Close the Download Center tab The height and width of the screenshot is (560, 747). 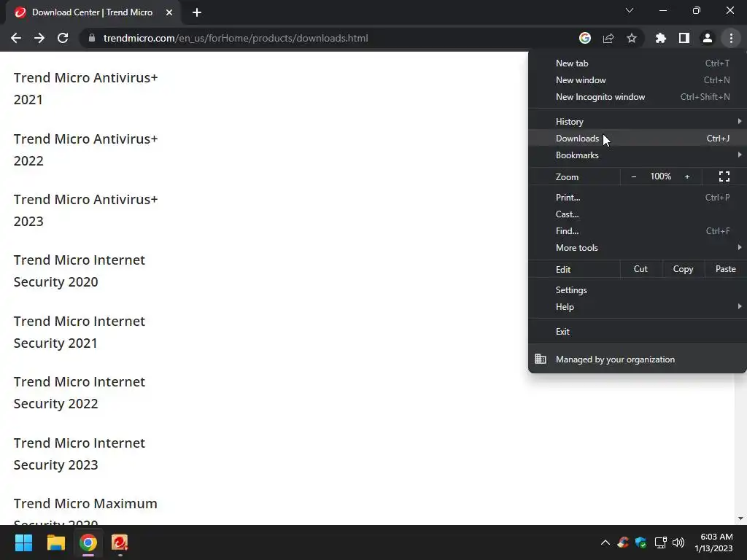coord(169,12)
